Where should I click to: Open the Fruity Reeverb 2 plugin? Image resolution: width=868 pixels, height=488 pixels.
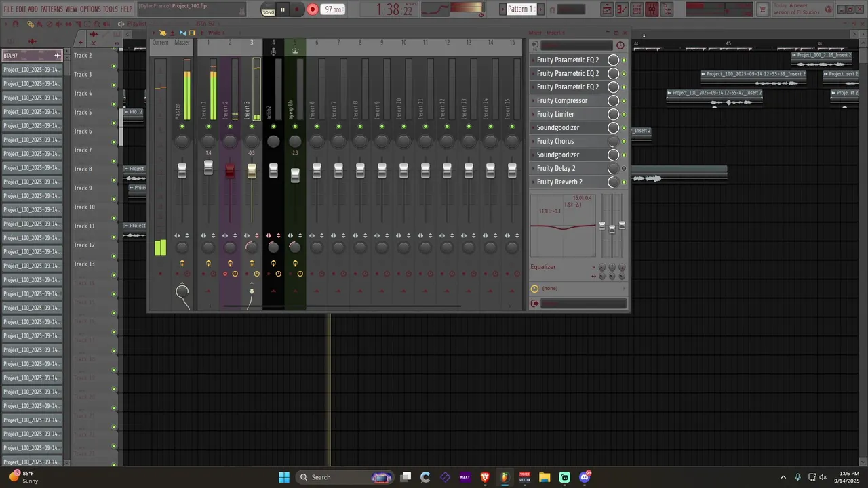[559, 182]
